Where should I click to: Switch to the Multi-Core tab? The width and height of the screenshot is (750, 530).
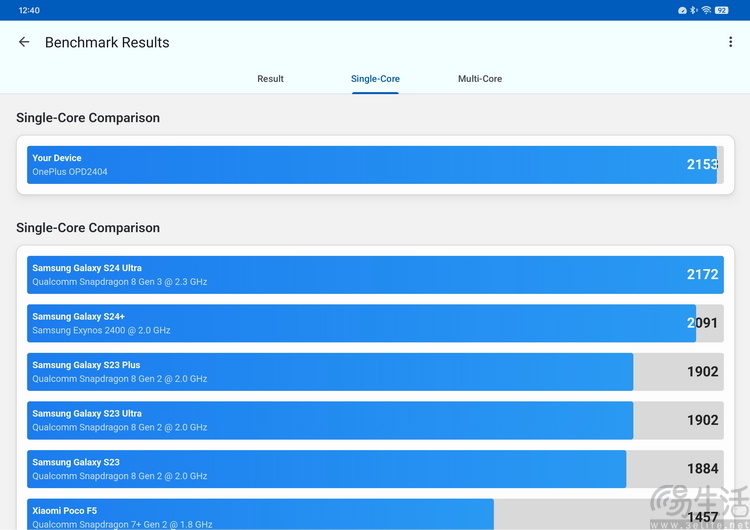480,79
